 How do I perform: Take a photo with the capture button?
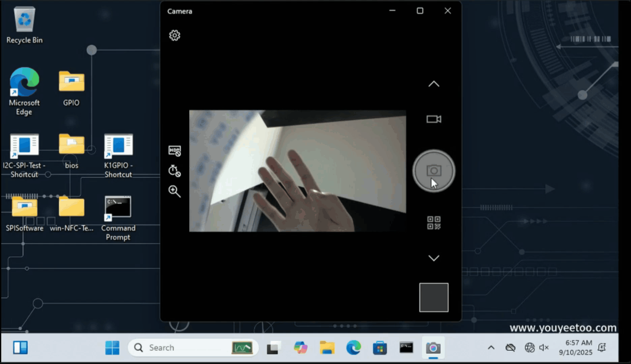click(x=433, y=171)
